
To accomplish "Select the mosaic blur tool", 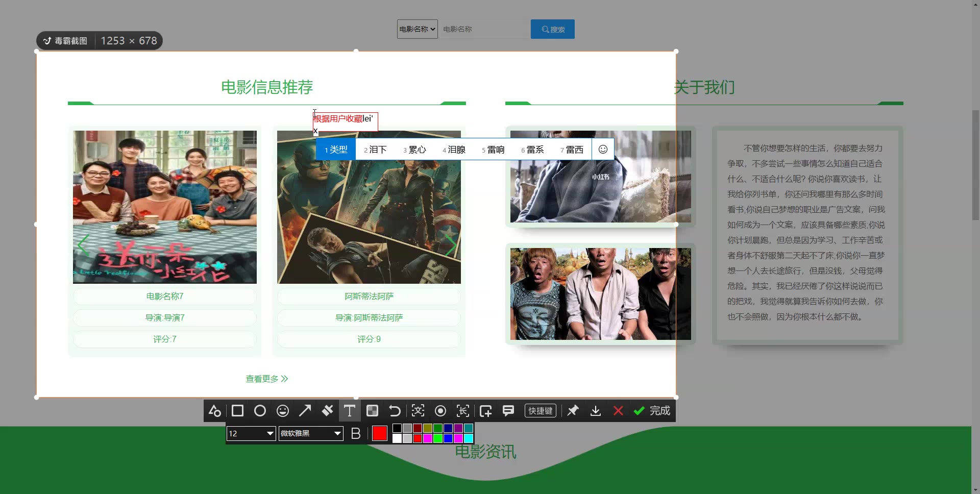I will click(x=373, y=411).
